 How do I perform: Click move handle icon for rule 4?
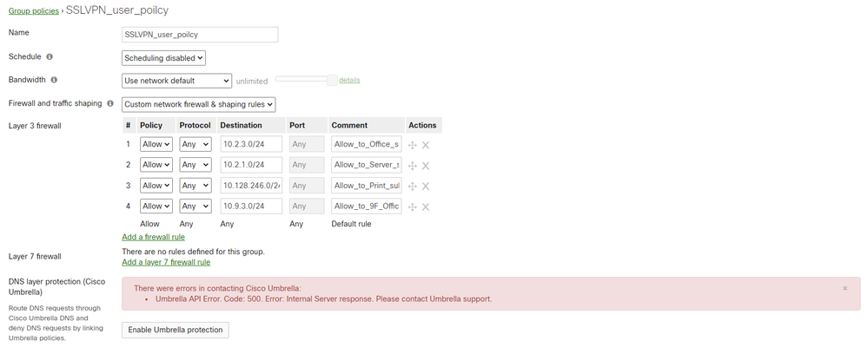click(413, 206)
